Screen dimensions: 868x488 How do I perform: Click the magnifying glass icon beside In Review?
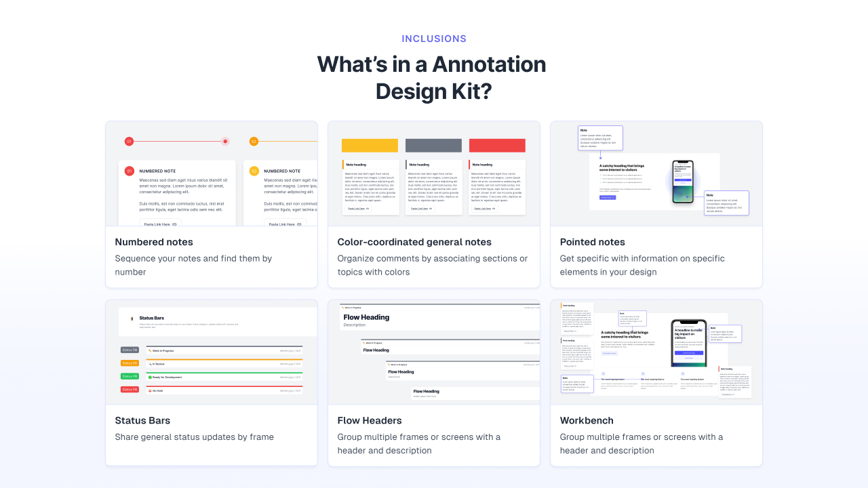point(151,364)
